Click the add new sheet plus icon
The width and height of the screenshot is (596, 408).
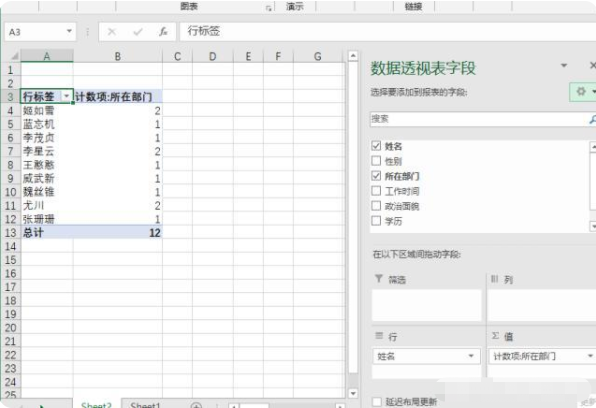coord(196,405)
